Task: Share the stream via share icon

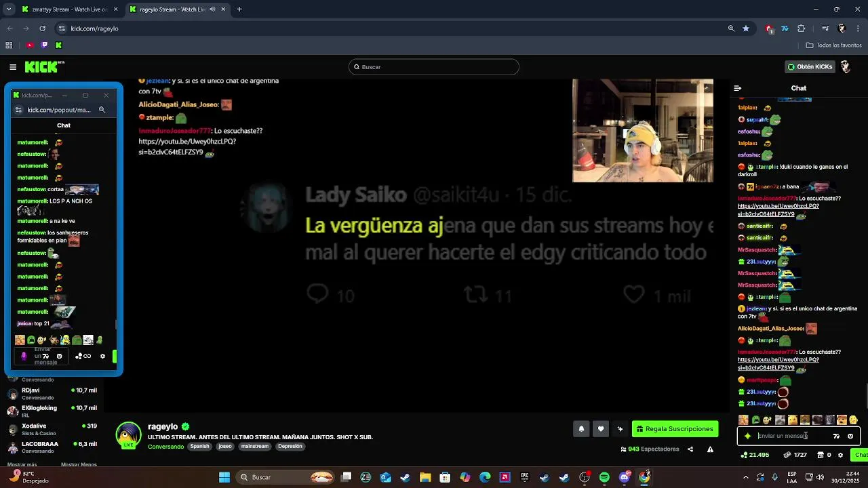Action: point(690,449)
